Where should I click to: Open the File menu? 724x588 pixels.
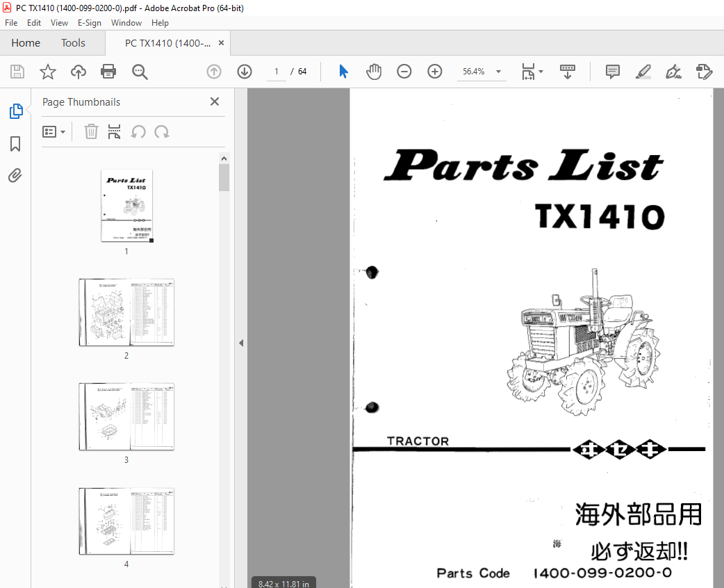click(11, 23)
